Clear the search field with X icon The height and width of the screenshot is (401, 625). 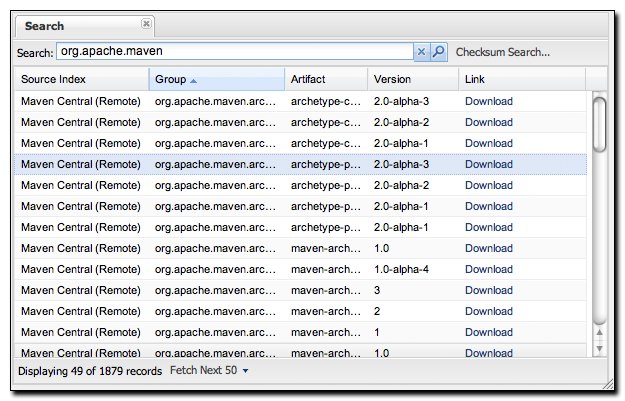[421, 52]
